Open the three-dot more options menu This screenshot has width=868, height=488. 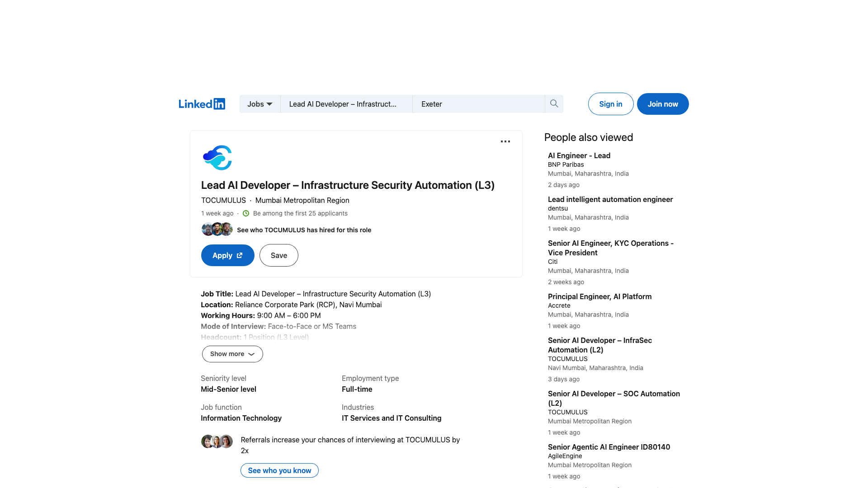point(505,141)
